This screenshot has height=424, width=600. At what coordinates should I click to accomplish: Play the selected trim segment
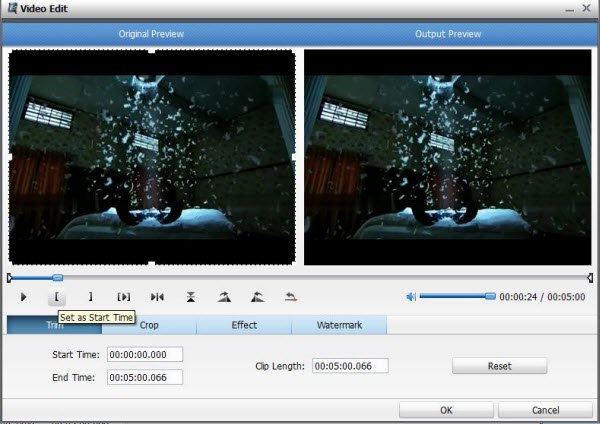tap(124, 297)
